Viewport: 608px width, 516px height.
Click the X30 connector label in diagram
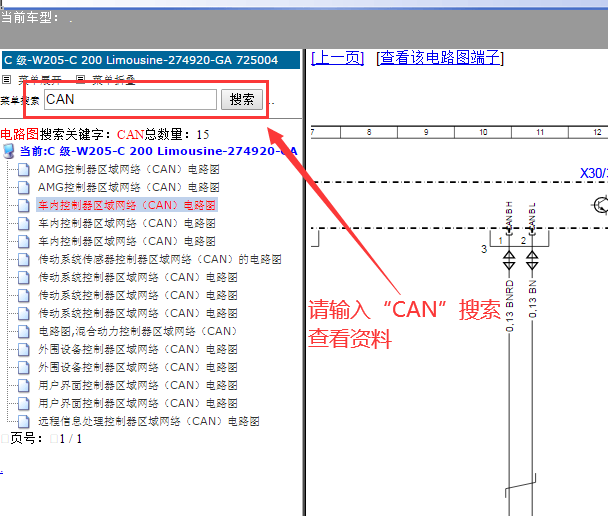tap(593, 173)
